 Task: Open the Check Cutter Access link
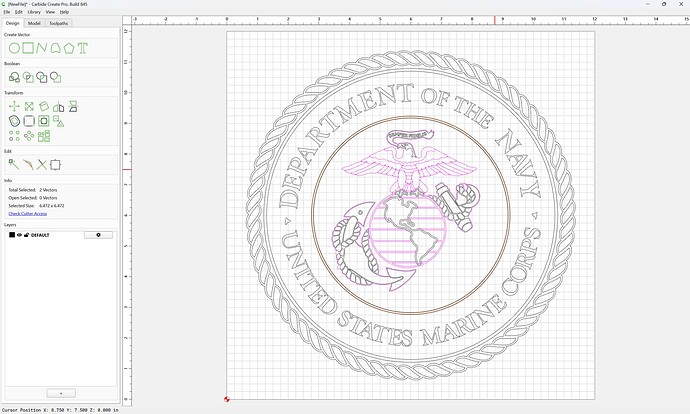click(x=28, y=213)
